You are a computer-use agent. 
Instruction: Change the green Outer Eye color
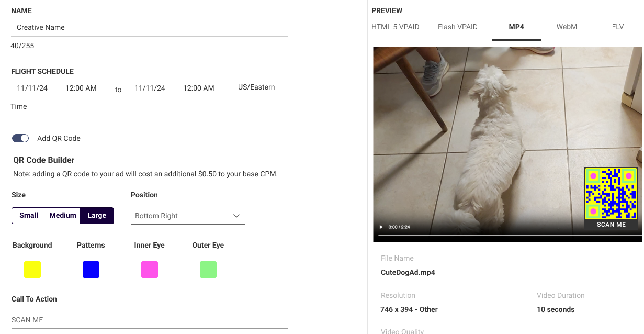tap(208, 270)
